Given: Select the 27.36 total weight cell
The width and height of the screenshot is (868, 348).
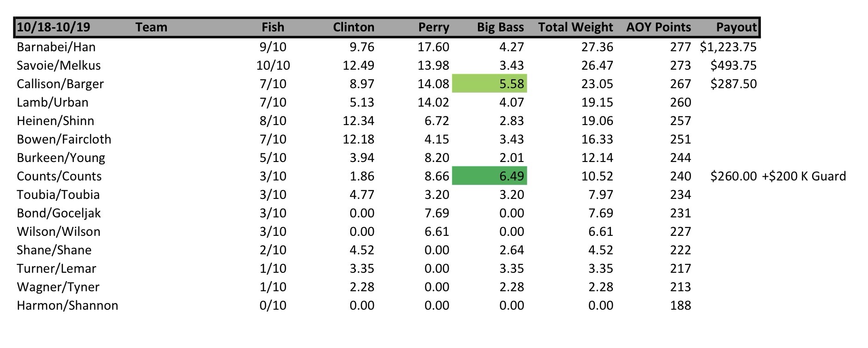Looking at the screenshot, I should click(597, 47).
